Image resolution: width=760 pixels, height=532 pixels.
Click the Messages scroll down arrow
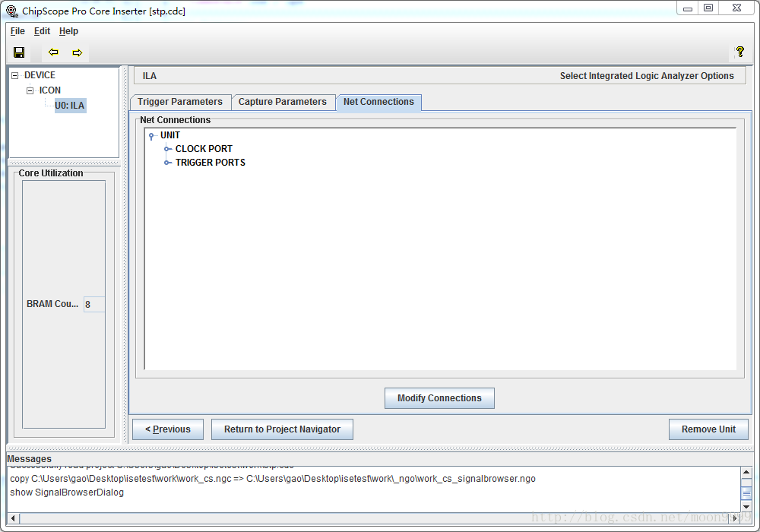(746, 506)
